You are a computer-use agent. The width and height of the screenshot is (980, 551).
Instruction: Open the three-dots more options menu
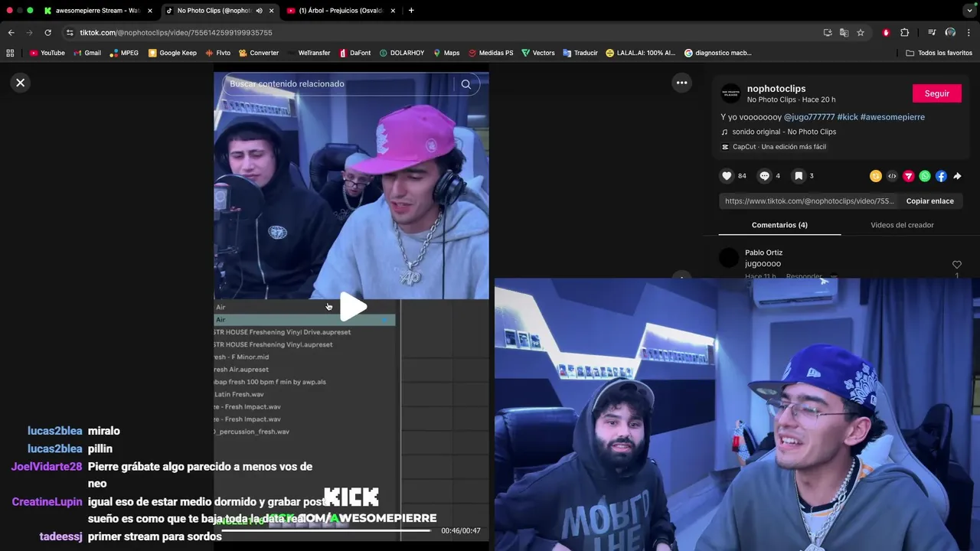pos(681,83)
